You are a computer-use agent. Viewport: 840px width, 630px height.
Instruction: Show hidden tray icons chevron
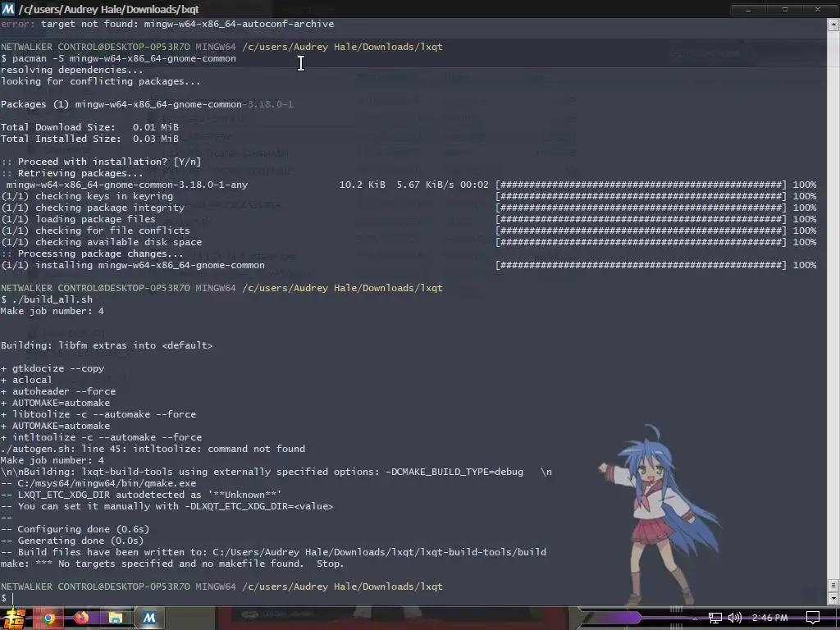695,619
